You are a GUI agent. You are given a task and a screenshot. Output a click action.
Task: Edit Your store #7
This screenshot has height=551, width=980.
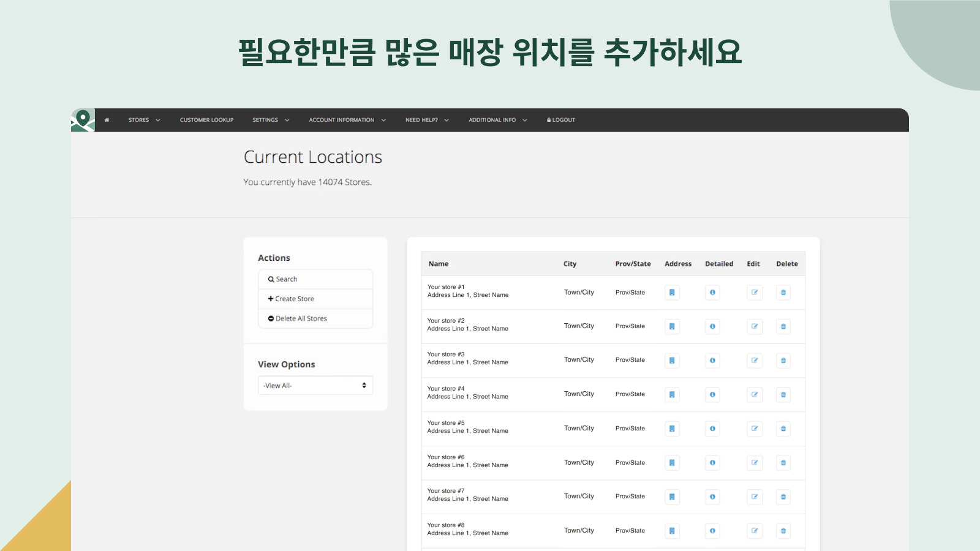coord(755,497)
